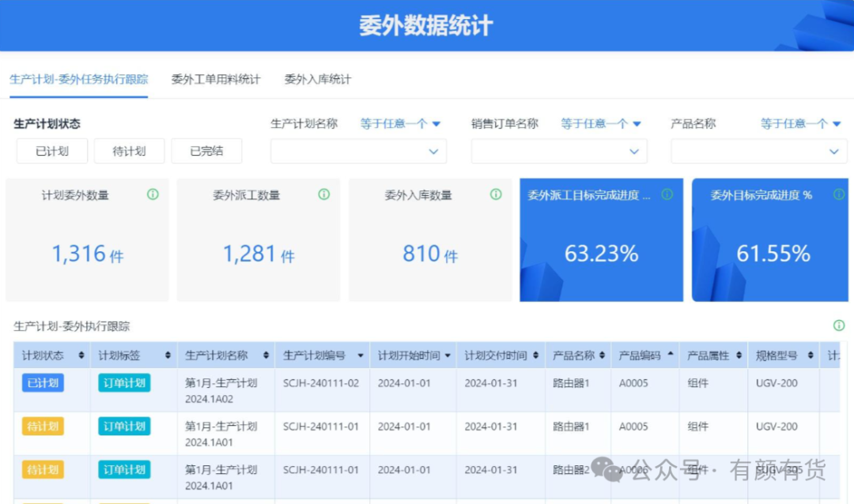Sort table by 计划状态 column icon
The image size is (854, 504).
tap(81, 356)
